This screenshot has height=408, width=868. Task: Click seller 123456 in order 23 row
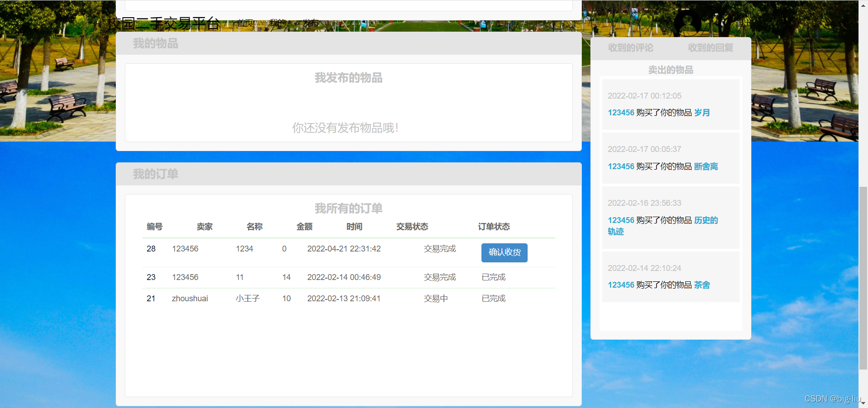tap(185, 277)
